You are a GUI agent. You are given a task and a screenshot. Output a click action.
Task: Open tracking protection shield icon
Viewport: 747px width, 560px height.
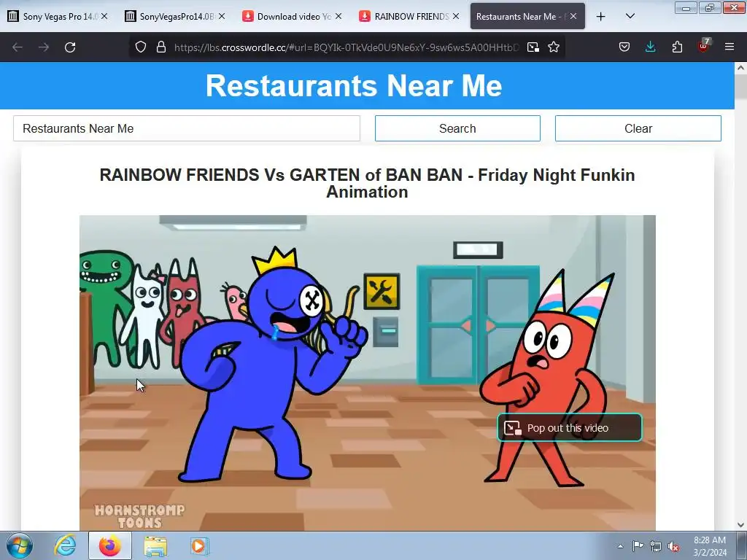click(141, 47)
